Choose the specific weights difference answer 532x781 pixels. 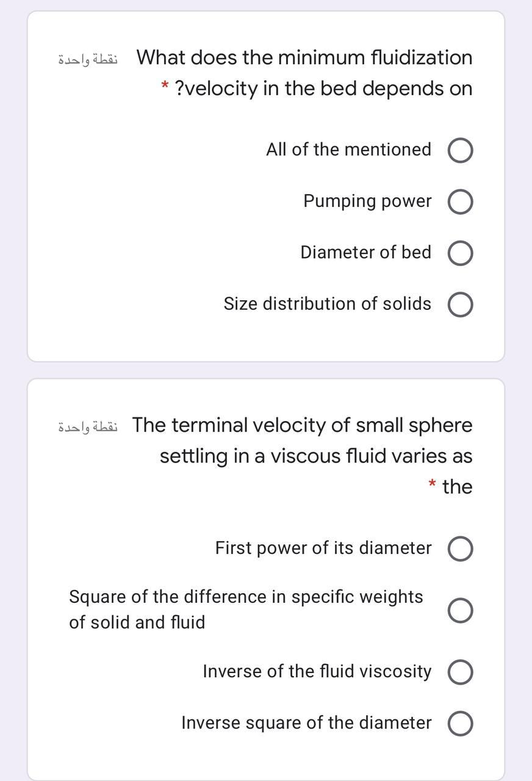[461, 610]
